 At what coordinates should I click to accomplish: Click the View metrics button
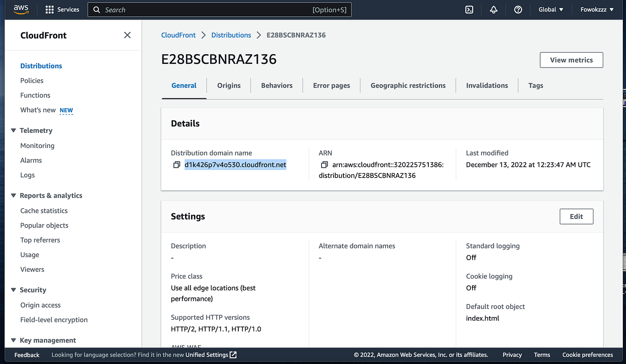point(571,60)
